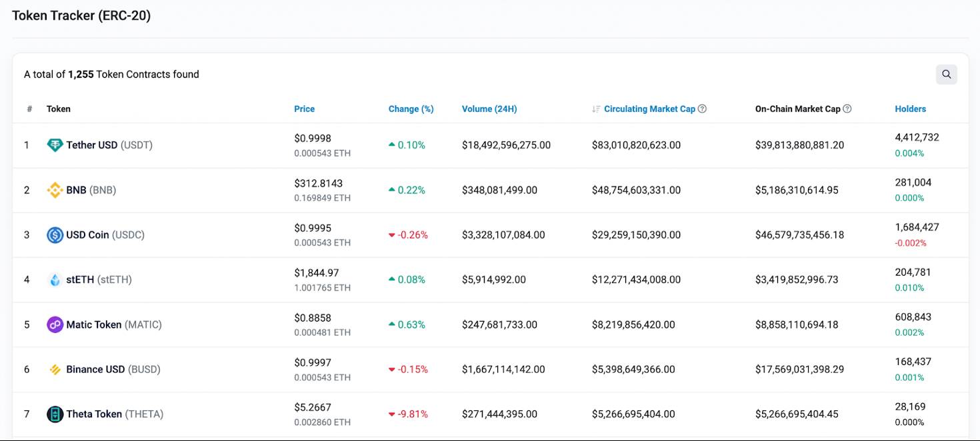Click Tether on-chain cap $39,813,880,881.20
The height and width of the screenshot is (441, 980).
(x=800, y=145)
